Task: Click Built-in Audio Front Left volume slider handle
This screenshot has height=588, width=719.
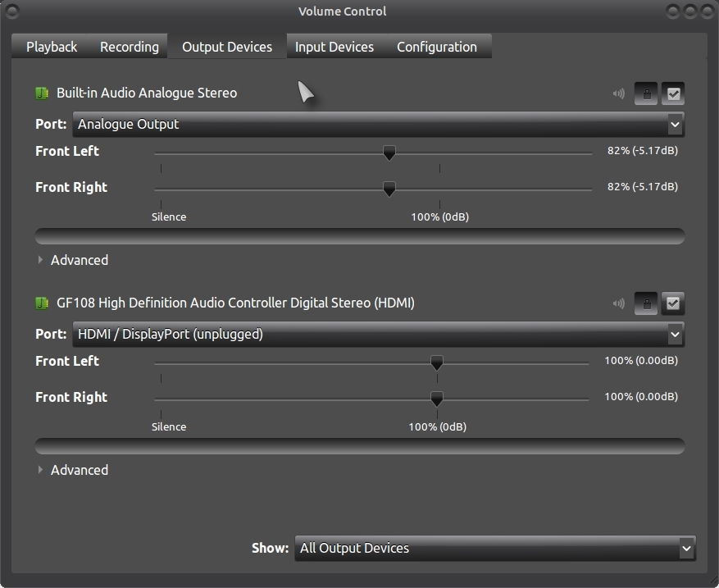Action: click(x=389, y=153)
